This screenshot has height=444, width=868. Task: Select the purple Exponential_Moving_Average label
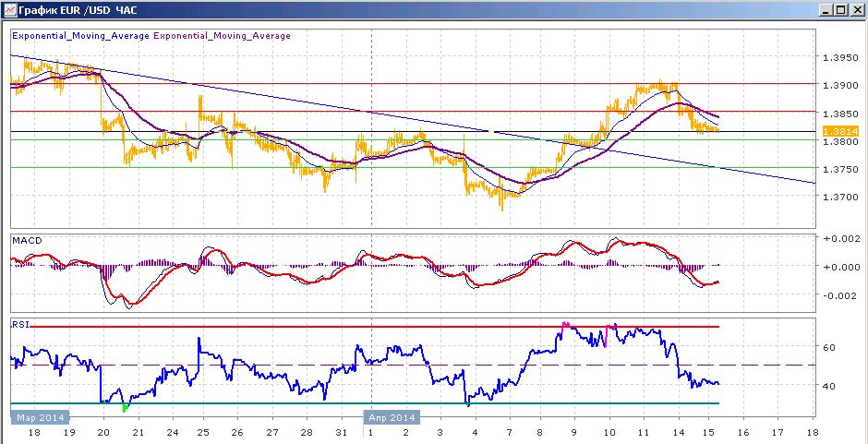(x=222, y=36)
